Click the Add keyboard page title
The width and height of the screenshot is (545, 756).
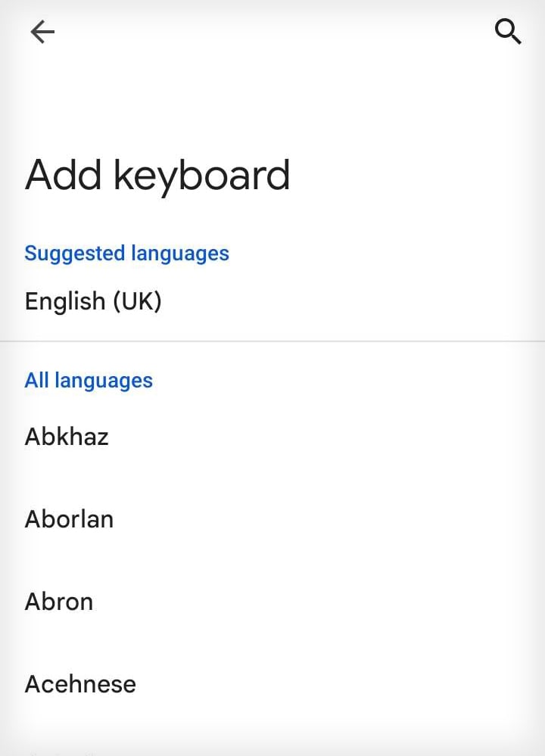click(157, 175)
